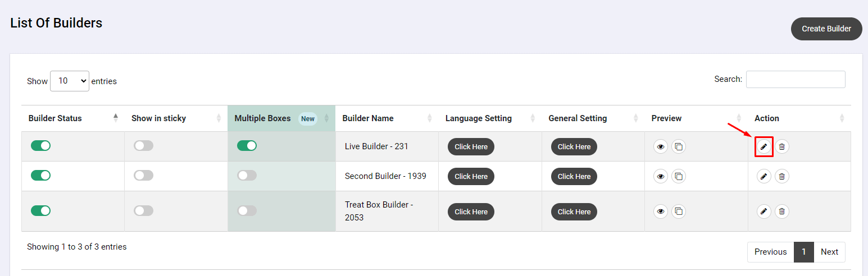The width and height of the screenshot is (868, 276).
Task: Copy Treat Box Builder using duplicate icon
Action: (x=679, y=211)
